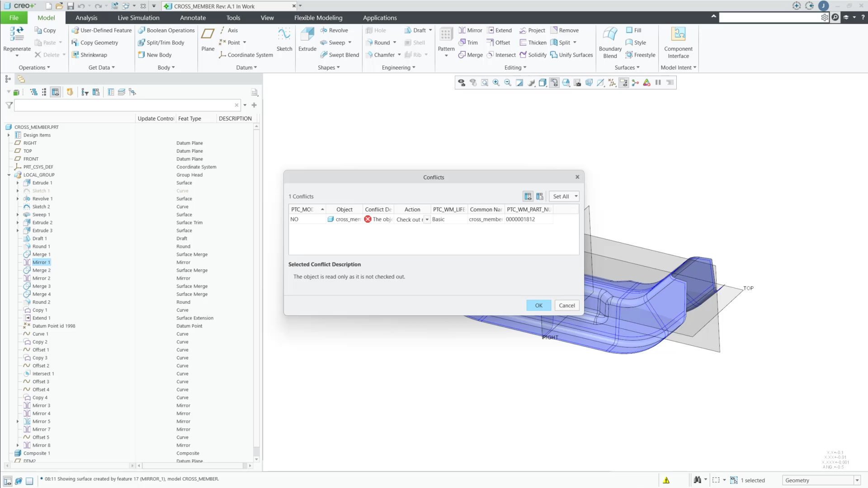Open the Component Interface tool
868x488 pixels.
click(x=678, y=41)
